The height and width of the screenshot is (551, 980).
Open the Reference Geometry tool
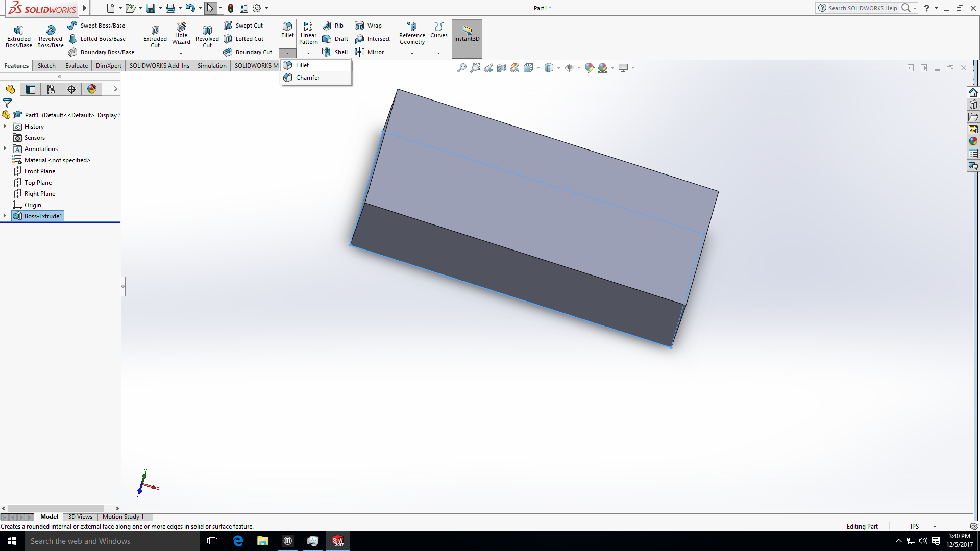412,35
